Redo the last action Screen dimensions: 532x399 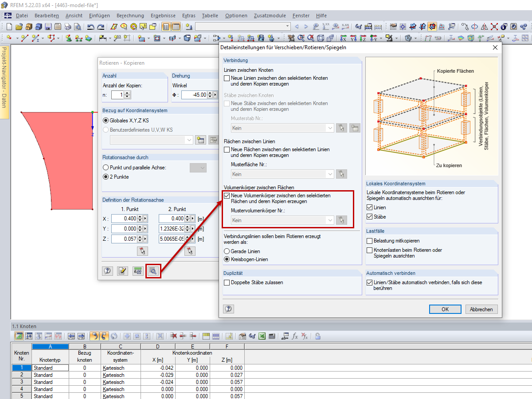point(101,27)
